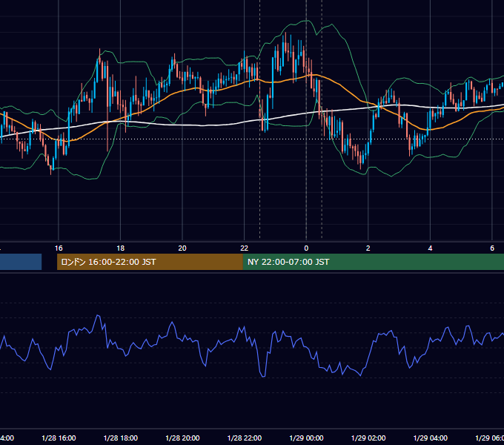Image resolution: width=504 pixels, height=445 pixels.
Task: Click the 1/29 04:00 date label
Action: 430,438
